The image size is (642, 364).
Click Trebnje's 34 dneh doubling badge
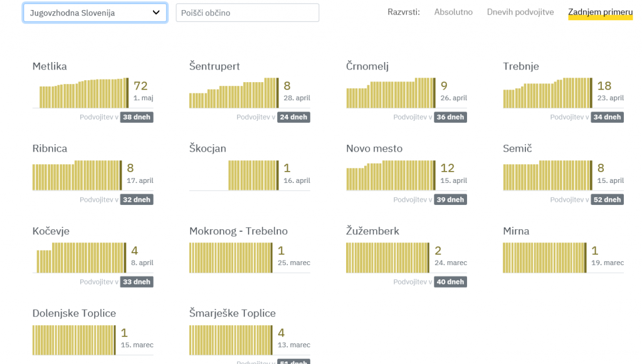(607, 117)
